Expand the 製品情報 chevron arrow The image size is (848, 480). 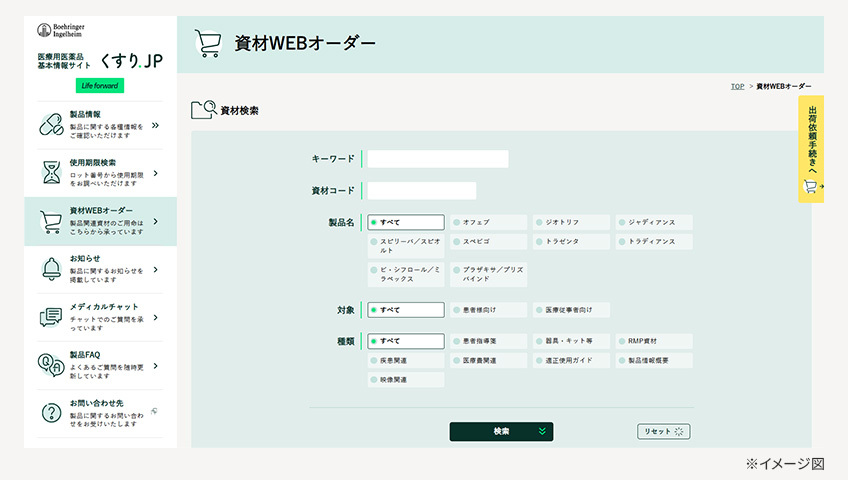[155, 125]
